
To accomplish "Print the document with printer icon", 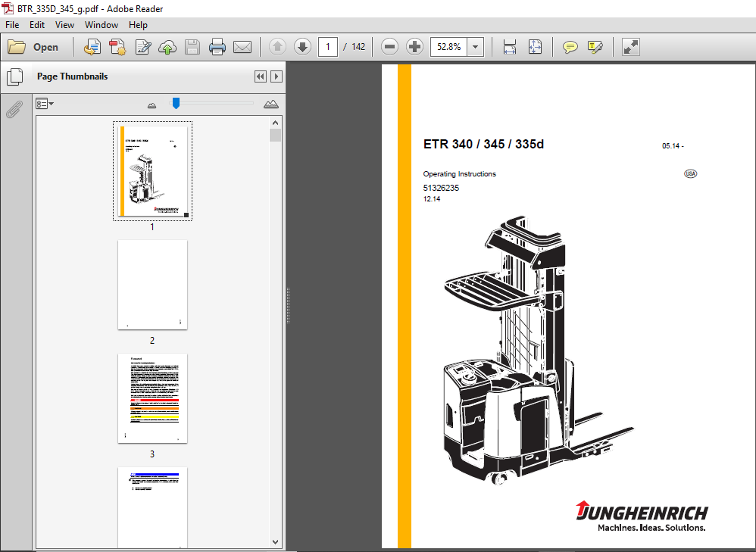I will pyautogui.click(x=217, y=47).
